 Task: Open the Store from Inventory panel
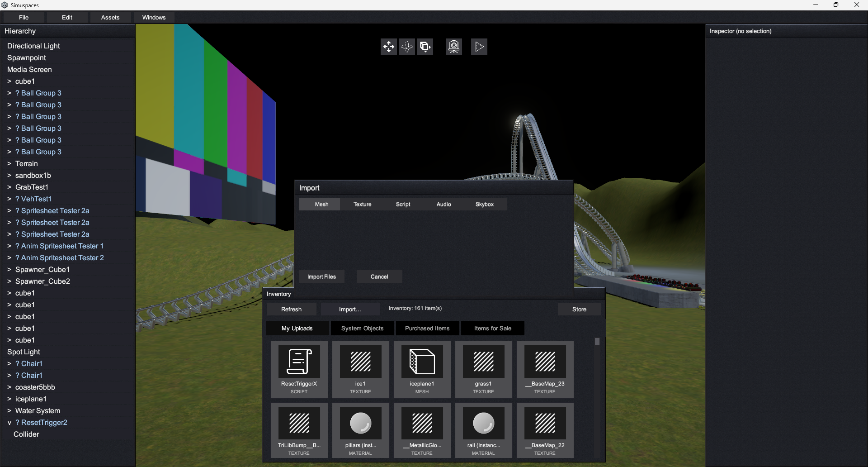tap(579, 309)
